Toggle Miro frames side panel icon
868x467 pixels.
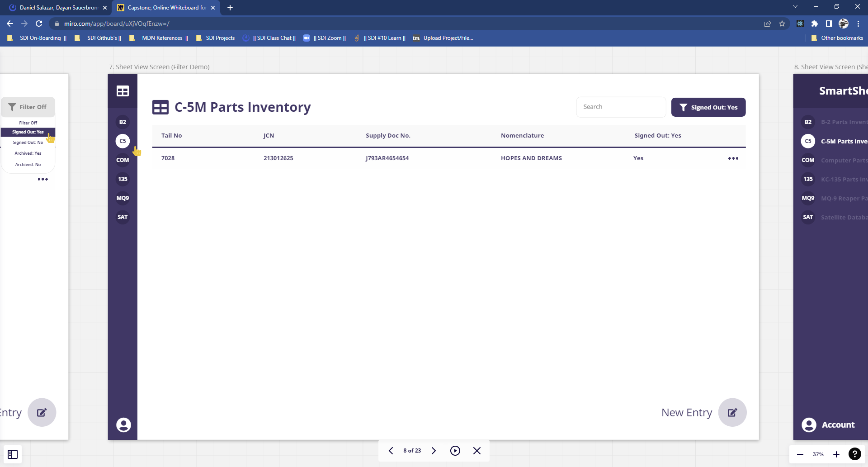click(x=13, y=454)
